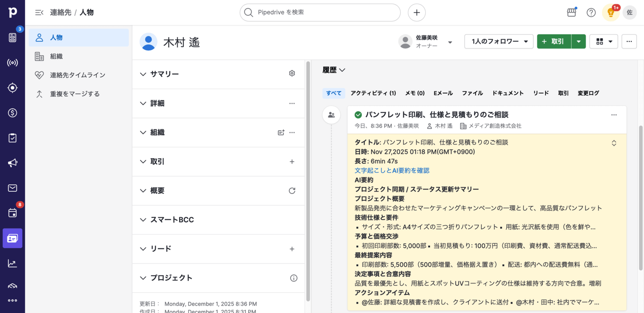This screenshot has height=313, width=644.
Task: Add a deal via 取引 plus icon
Action: pyautogui.click(x=292, y=162)
